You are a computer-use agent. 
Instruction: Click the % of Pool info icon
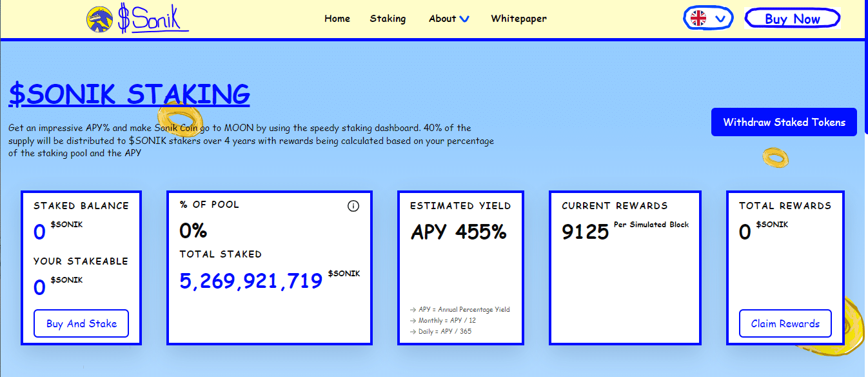point(353,206)
